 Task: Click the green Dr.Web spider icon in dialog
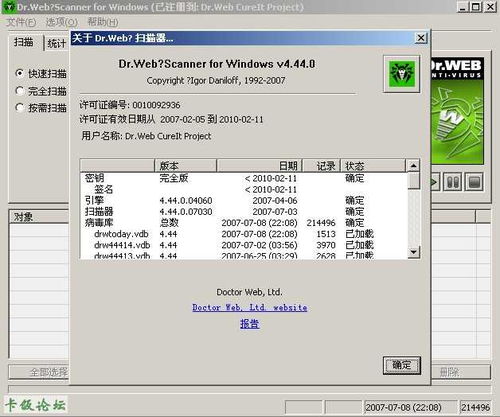coord(402,74)
